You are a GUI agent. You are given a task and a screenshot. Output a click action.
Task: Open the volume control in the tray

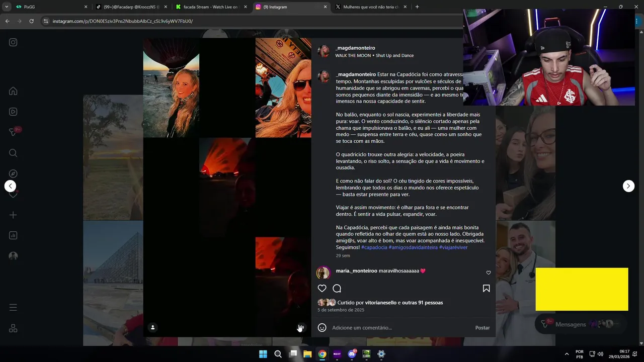point(600,354)
